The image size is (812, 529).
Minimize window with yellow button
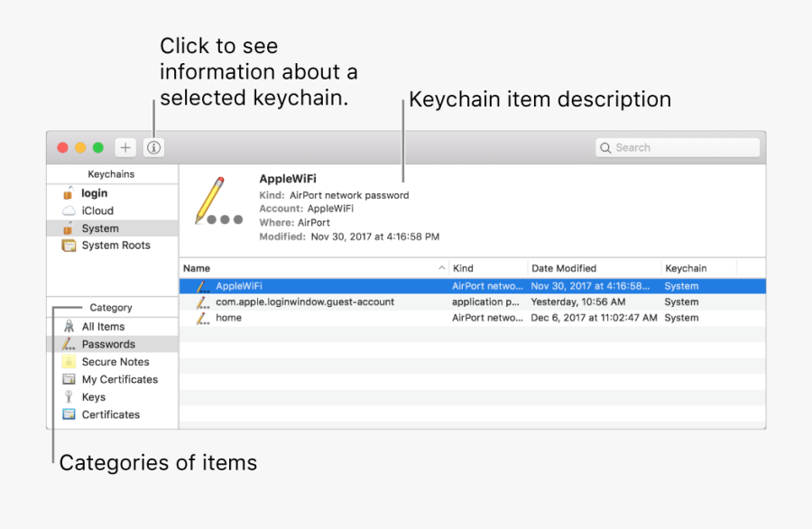click(80, 148)
